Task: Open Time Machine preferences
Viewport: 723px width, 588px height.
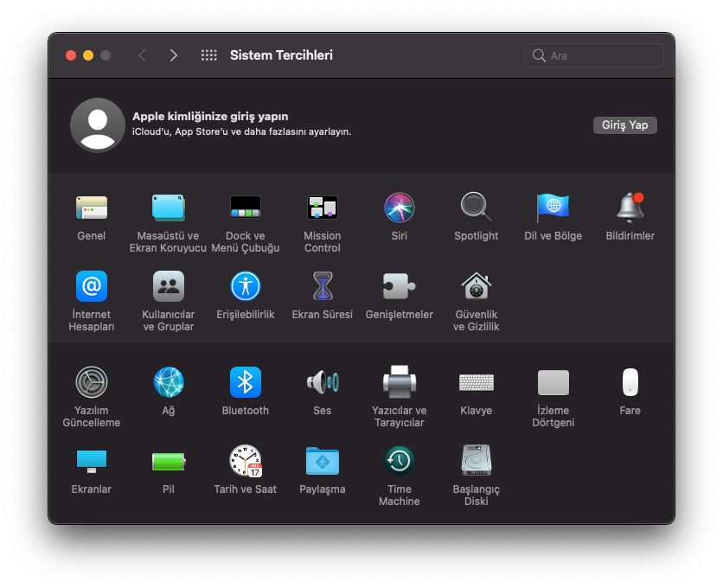Action: pos(400,461)
